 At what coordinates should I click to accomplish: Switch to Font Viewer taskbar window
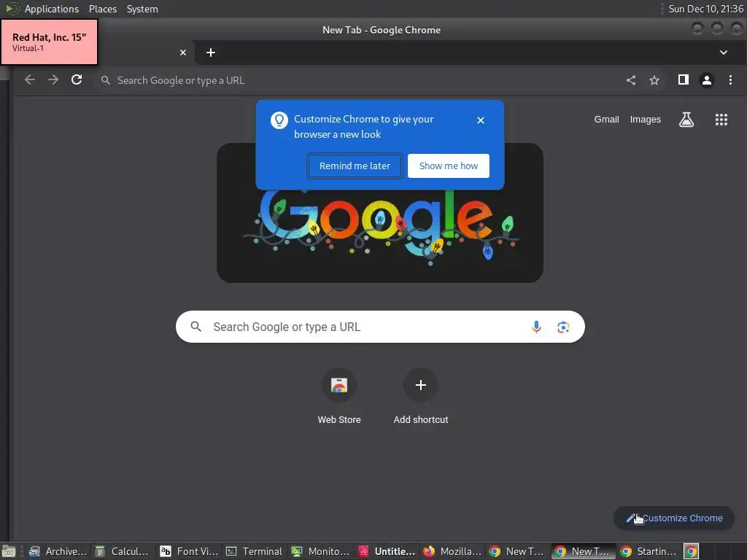189,551
